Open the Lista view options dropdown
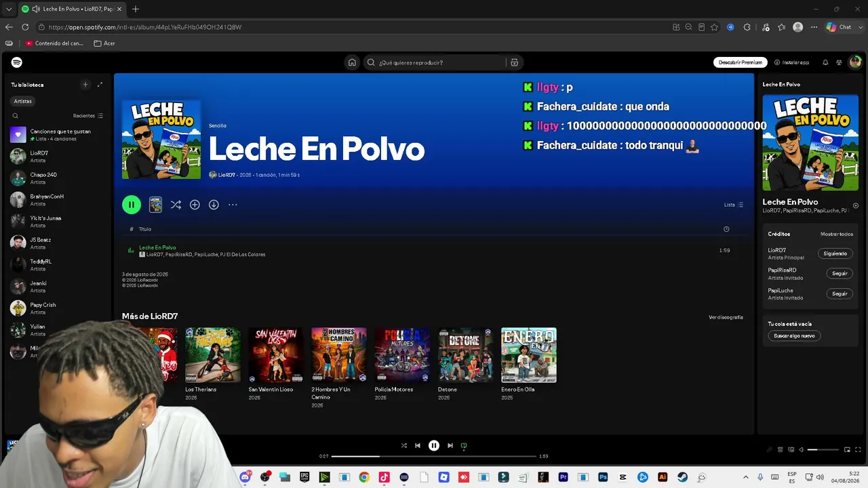The height and width of the screenshot is (488, 868). 734,205
